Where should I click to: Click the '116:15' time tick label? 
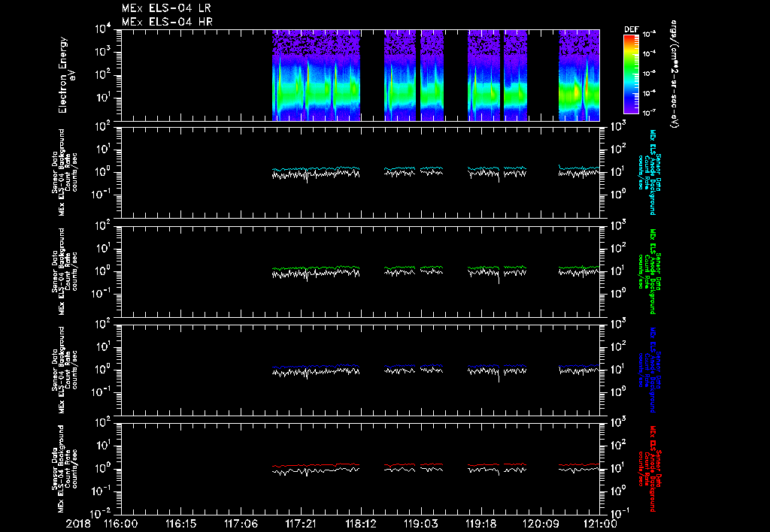coord(180,524)
